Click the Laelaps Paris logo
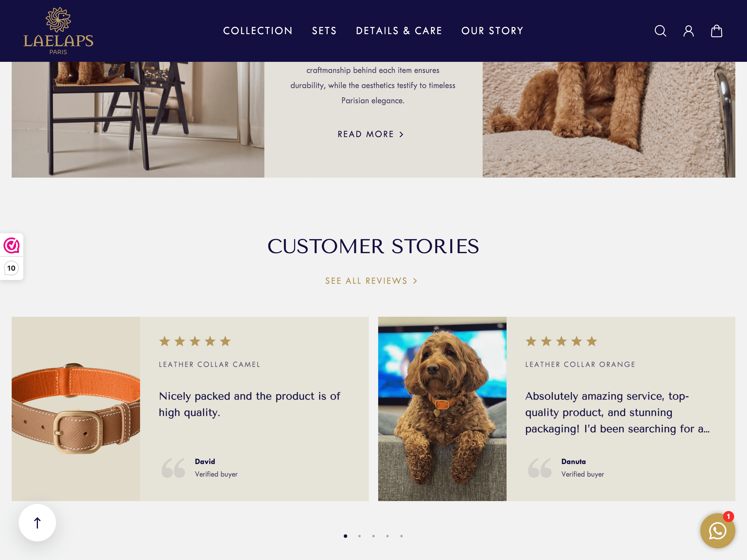The height and width of the screenshot is (560, 747). click(58, 31)
